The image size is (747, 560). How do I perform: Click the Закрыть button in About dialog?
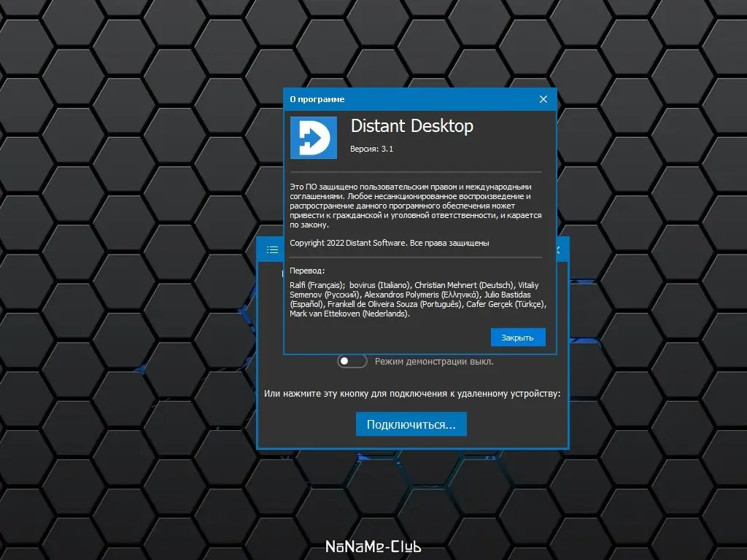518,337
